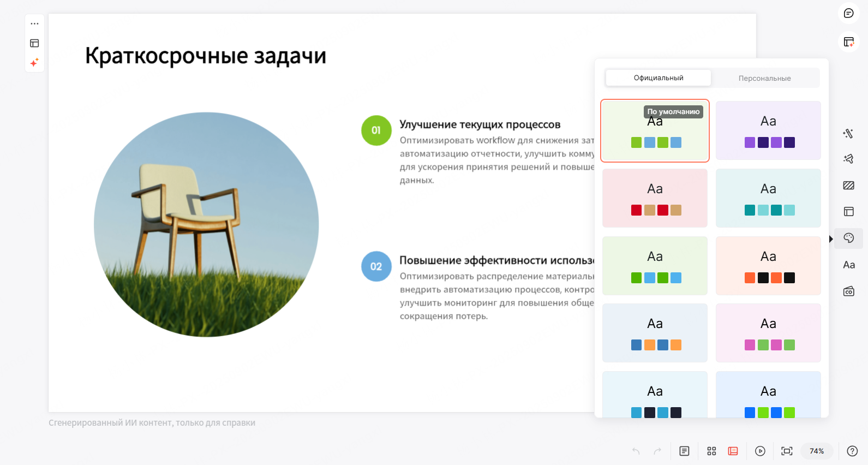868x465 pixels.
Task: Open the striped background fill icon
Action: (x=848, y=186)
